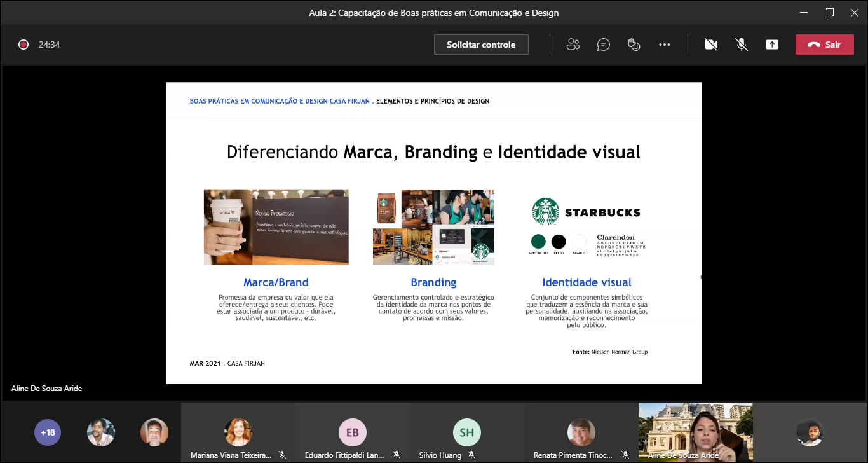Request control with Solicitar controle
Image resolution: width=868 pixels, height=463 pixels.
point(481,45)
